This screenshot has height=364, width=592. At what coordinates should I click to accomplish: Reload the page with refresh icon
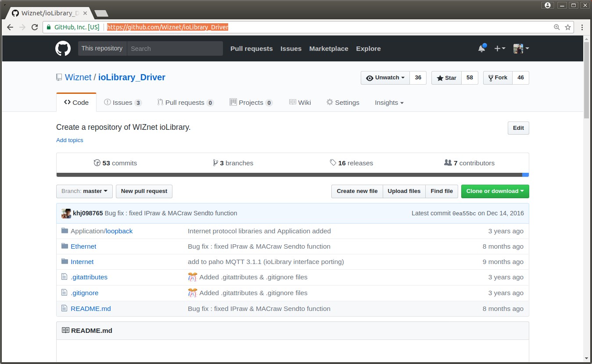[35, 27]
